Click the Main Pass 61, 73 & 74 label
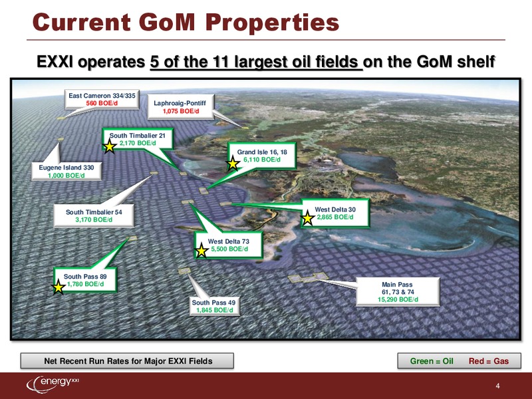This screenshot has width=532, height=399. coord(397,288)
